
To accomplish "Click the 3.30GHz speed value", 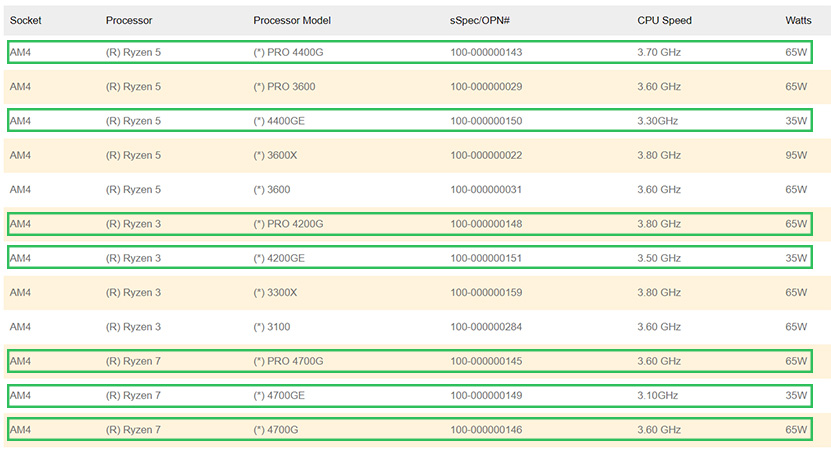I will click(x=657, y=121).
